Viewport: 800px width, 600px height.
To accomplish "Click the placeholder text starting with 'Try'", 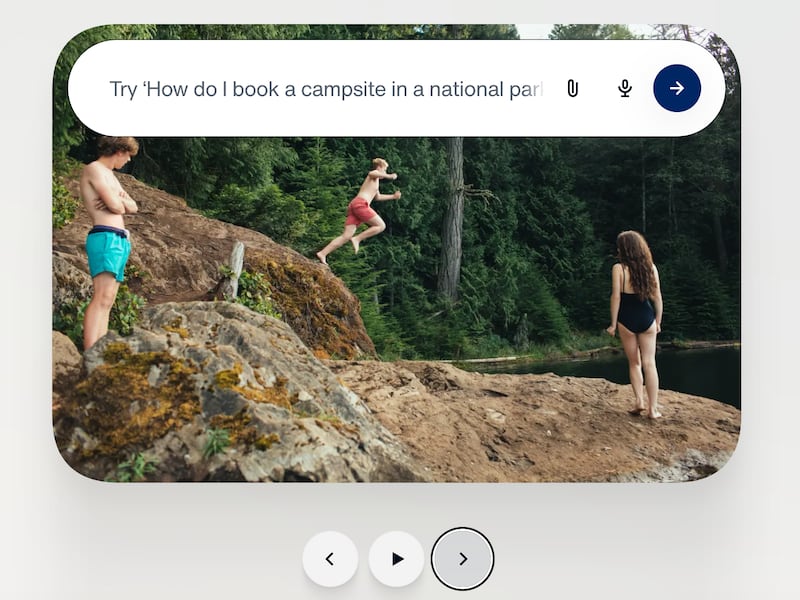I will coord(327,89).
